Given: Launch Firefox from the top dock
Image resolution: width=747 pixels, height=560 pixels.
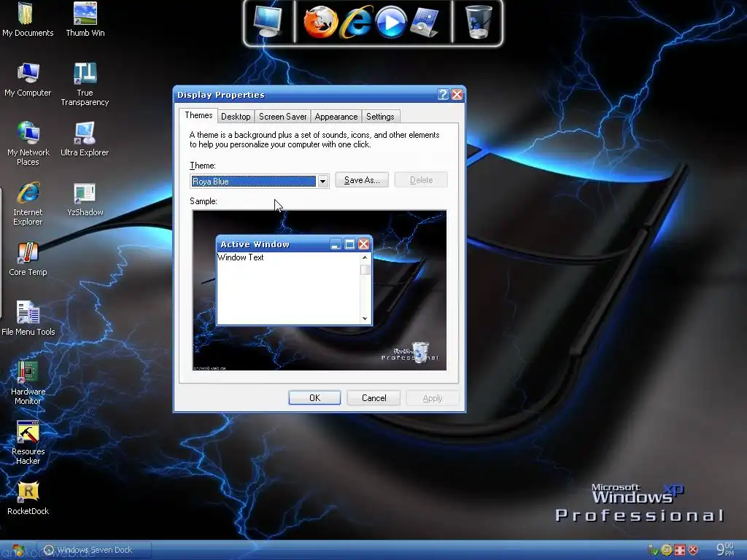Looking at the screenshot, I should (x=321, y=22).
